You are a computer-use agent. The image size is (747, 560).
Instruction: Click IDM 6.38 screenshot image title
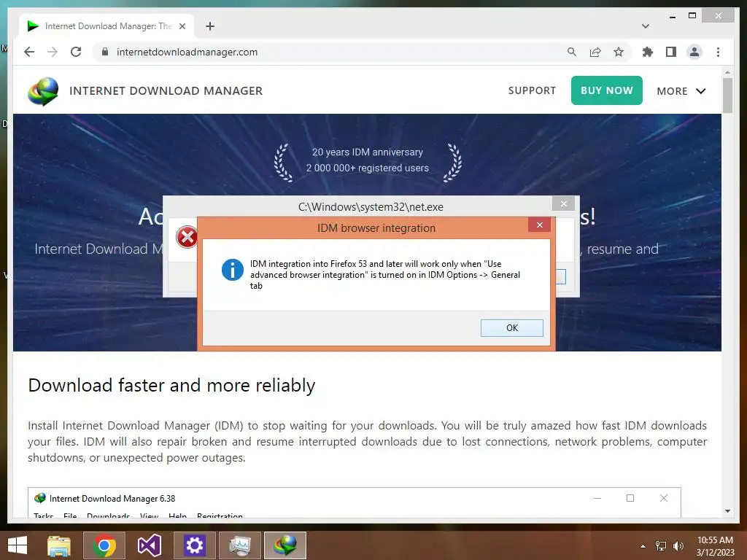pos(112,499)
